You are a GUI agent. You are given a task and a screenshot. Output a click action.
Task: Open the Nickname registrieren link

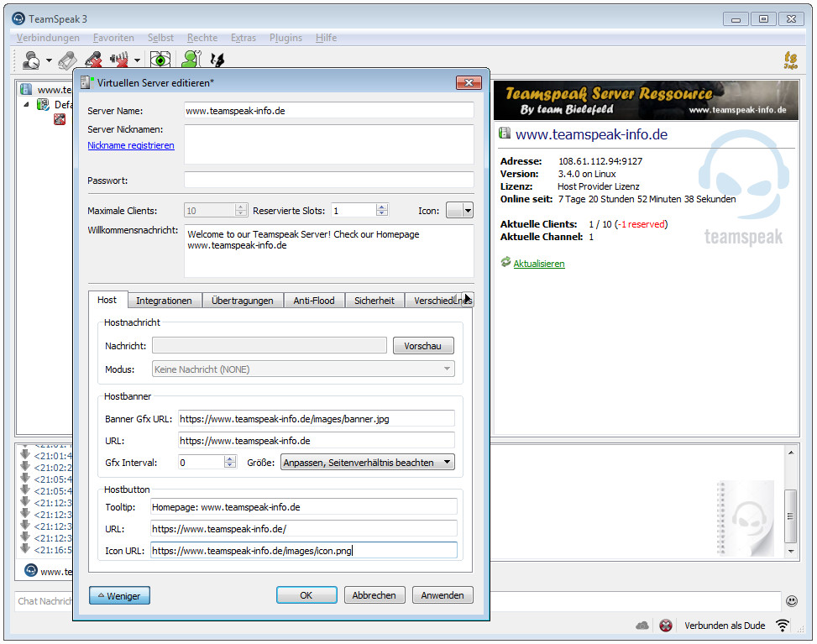click(131, 145)
